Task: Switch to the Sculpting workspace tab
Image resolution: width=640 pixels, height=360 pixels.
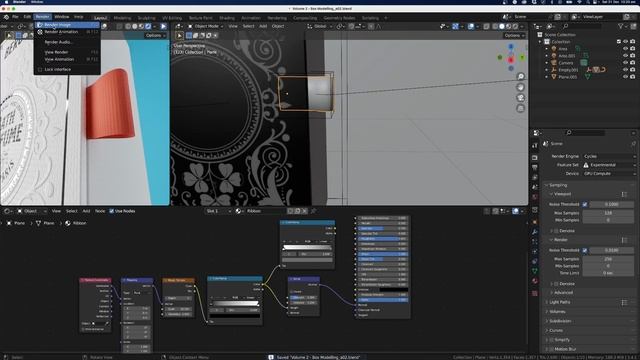Action: coord(147,18)
